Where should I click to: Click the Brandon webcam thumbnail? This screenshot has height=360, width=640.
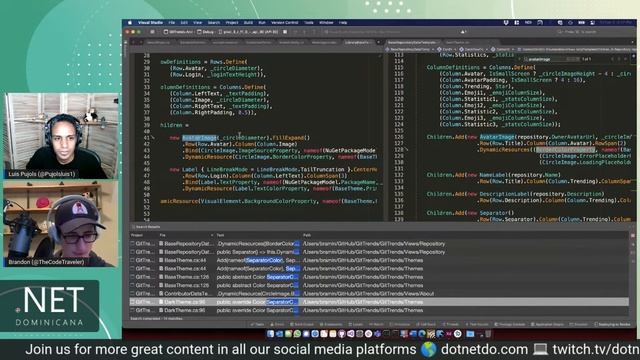pos(61,224)
